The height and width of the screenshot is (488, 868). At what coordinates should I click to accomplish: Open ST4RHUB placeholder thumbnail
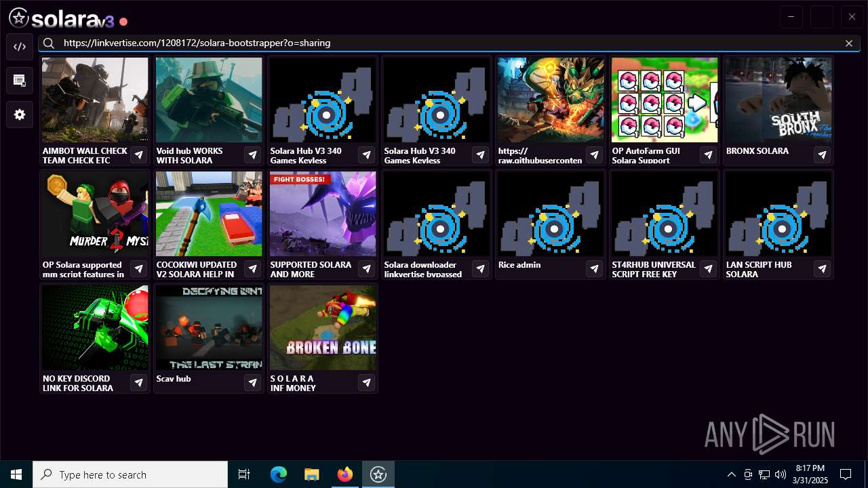click(x=665, y=213)
